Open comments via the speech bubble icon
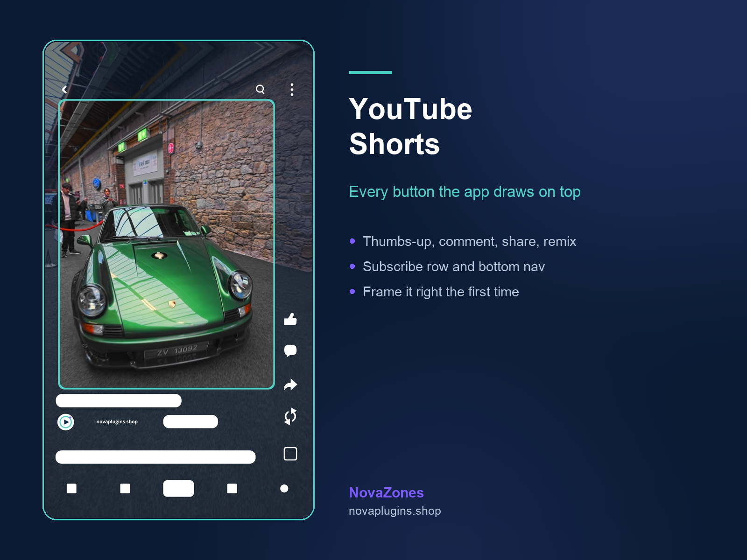Screen dimensions: 747x560 click(x=290, y=350)
